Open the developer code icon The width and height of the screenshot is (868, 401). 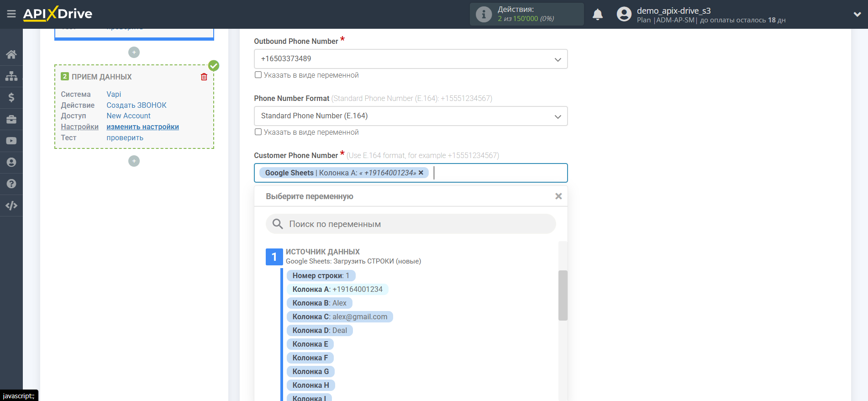tap(11, 206)
